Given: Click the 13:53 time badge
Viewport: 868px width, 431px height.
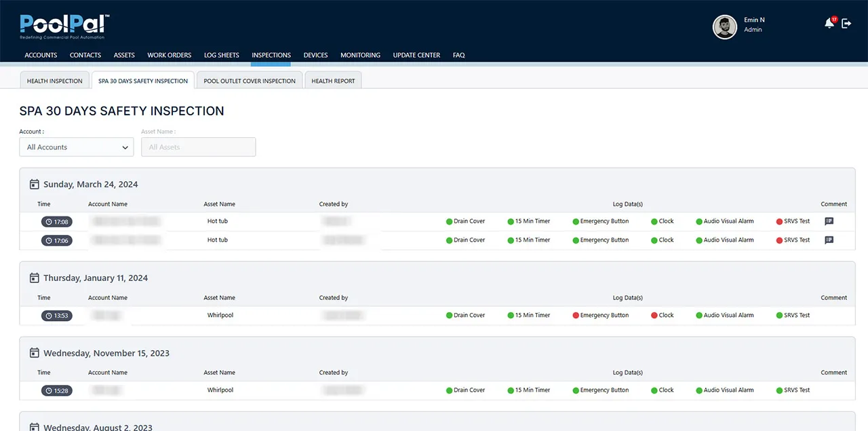Looking at the screenshot, I should pyautogui.click(x=56, y=316).
